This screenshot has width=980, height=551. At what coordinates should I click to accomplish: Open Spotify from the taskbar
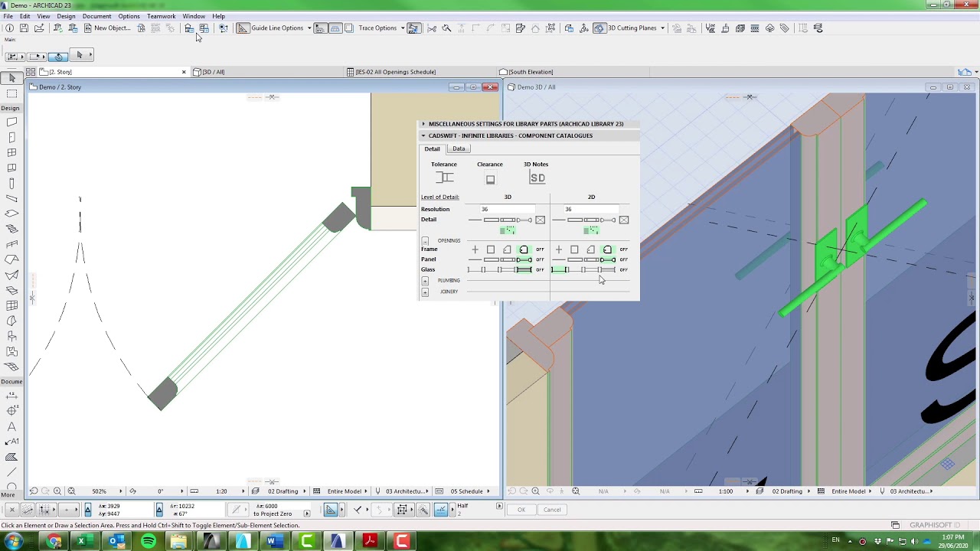coord(149,542)
